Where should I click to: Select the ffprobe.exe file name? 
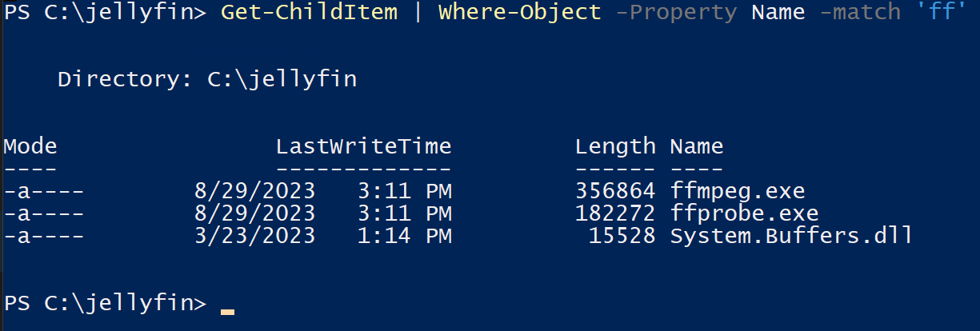[744, 214]
